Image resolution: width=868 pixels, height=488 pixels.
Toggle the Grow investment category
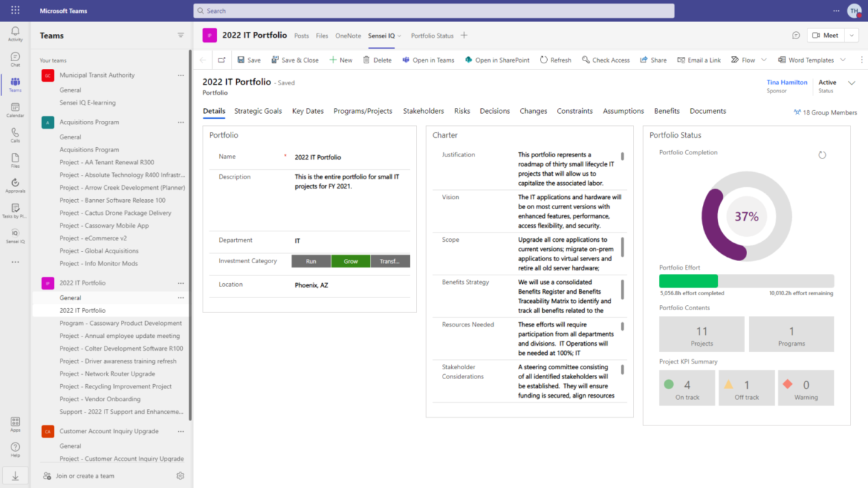click(x=351, y=261)
